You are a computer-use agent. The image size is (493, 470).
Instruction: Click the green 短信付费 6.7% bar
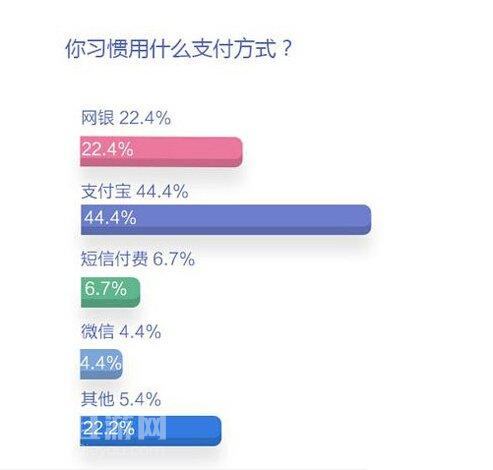[110, 292]
